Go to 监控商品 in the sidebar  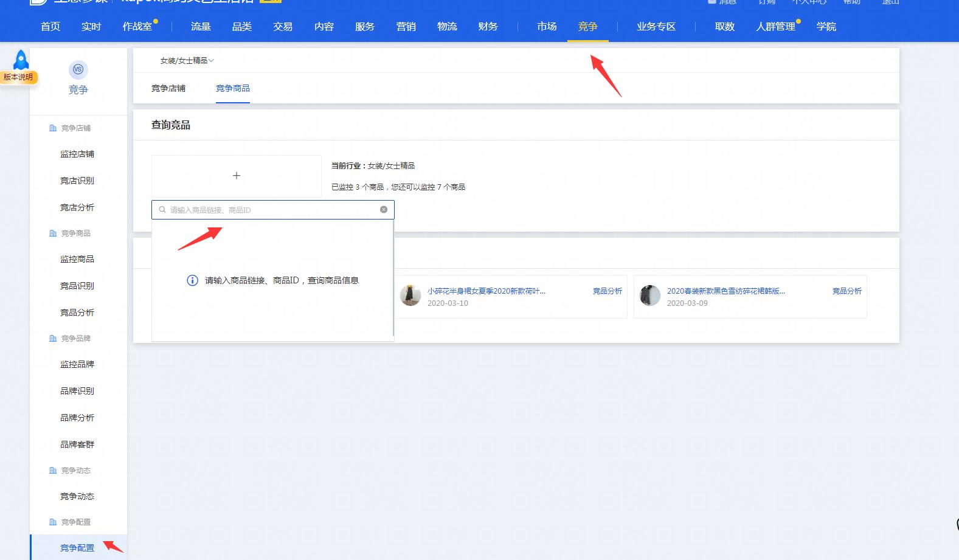pos(77,260)
